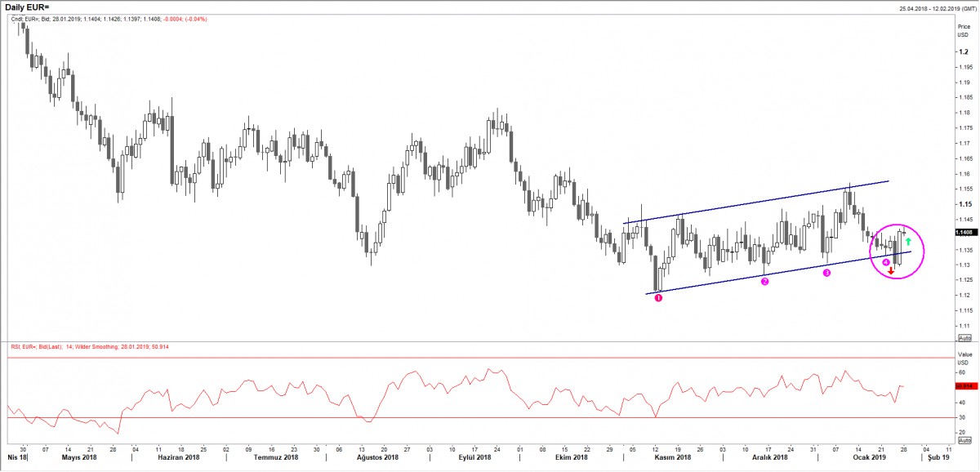Viewport: 980px width, 472px height.
Task: Select the pink marker numbered 4
Action: click(886, 261)
